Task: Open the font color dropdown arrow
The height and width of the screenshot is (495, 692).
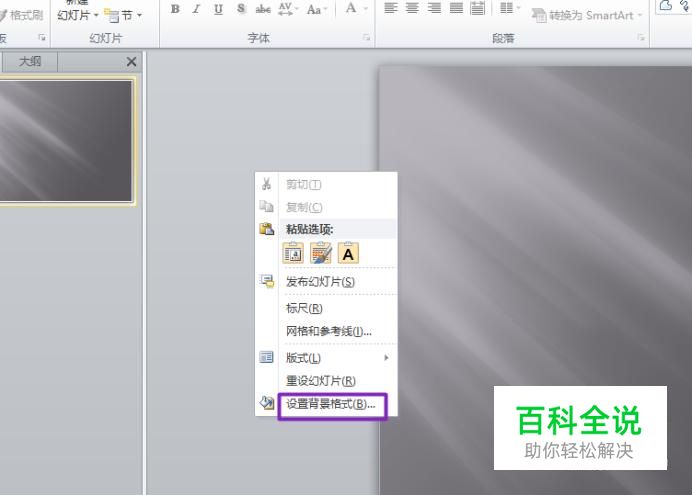Action: coord(365,8)
